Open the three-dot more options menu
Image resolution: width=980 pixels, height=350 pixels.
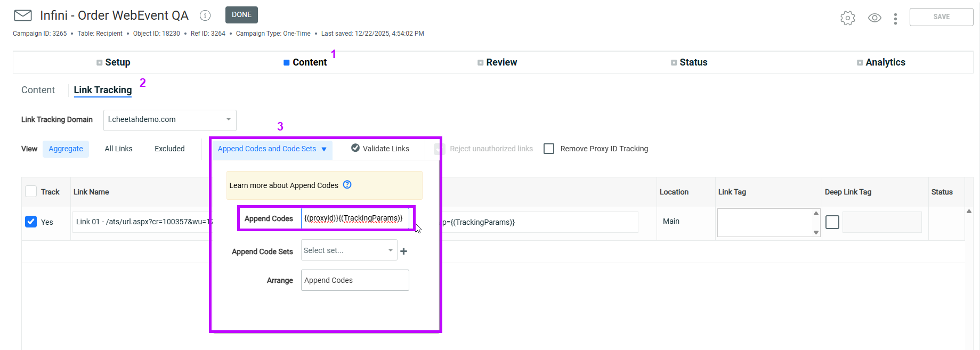(895, 19)
